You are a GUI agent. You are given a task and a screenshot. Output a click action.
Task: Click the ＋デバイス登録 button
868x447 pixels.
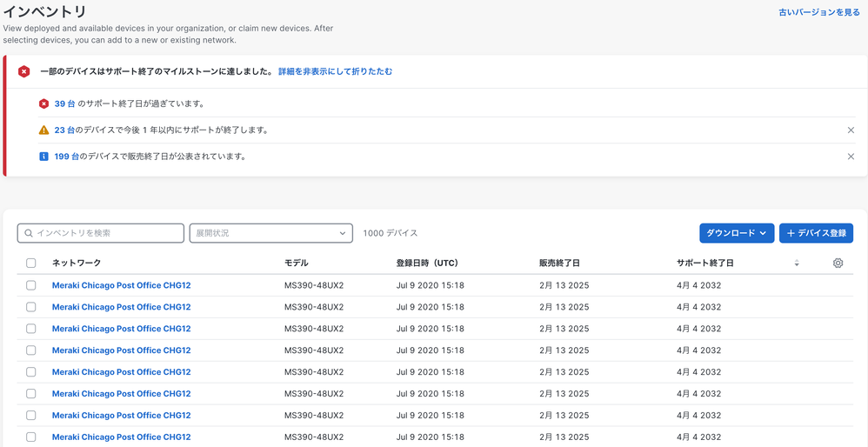coord(815,233)
